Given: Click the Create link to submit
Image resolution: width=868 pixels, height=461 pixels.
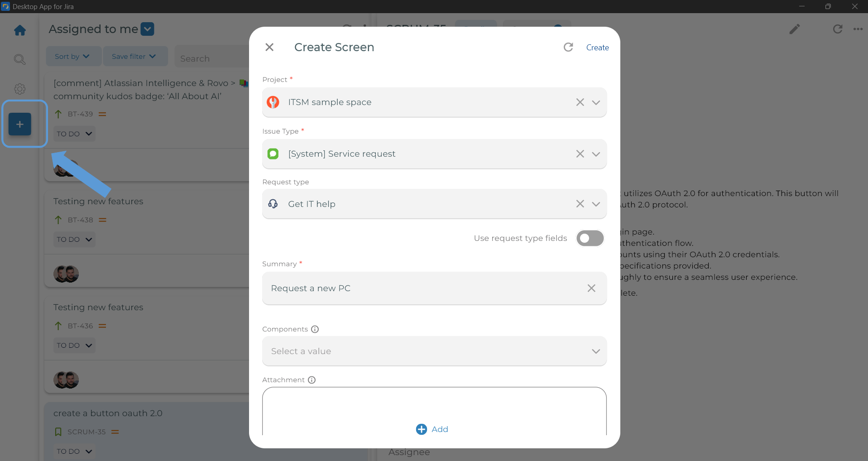Looking at the screenshot, I should pyautogui.click(x=597, y=48).
